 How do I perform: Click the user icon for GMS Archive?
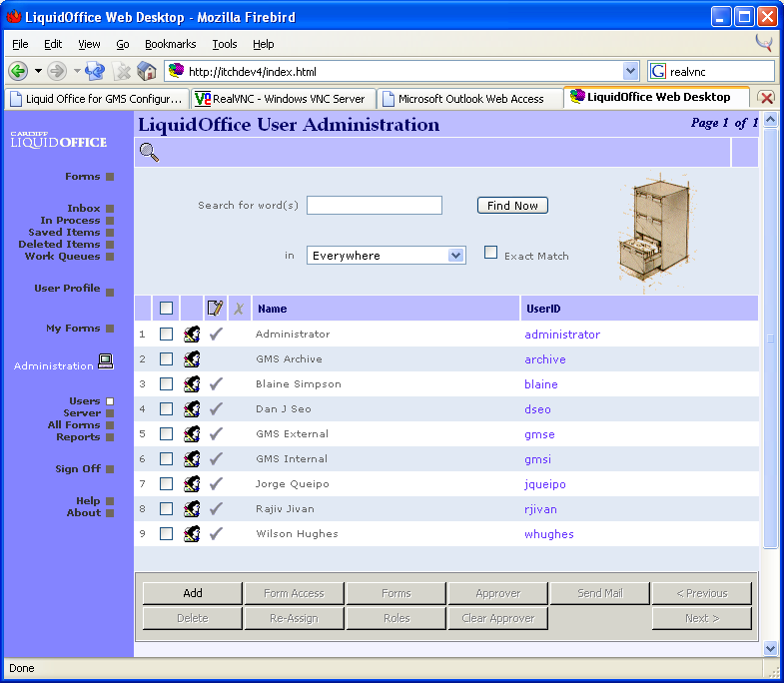tap(192, 359)
